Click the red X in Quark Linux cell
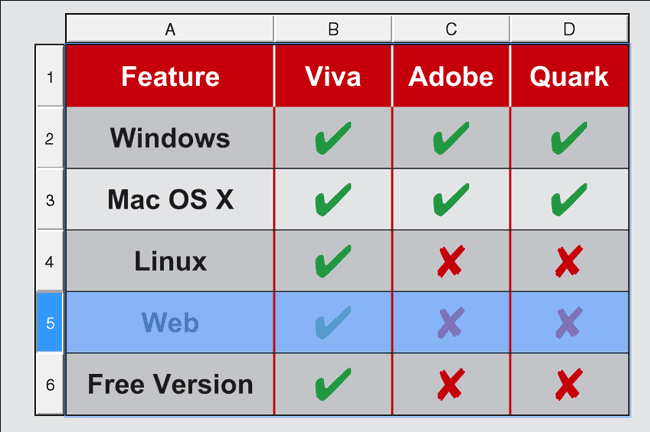Image resolution: width=650 pixels, height=432 pixels. (x=569, y=261)
